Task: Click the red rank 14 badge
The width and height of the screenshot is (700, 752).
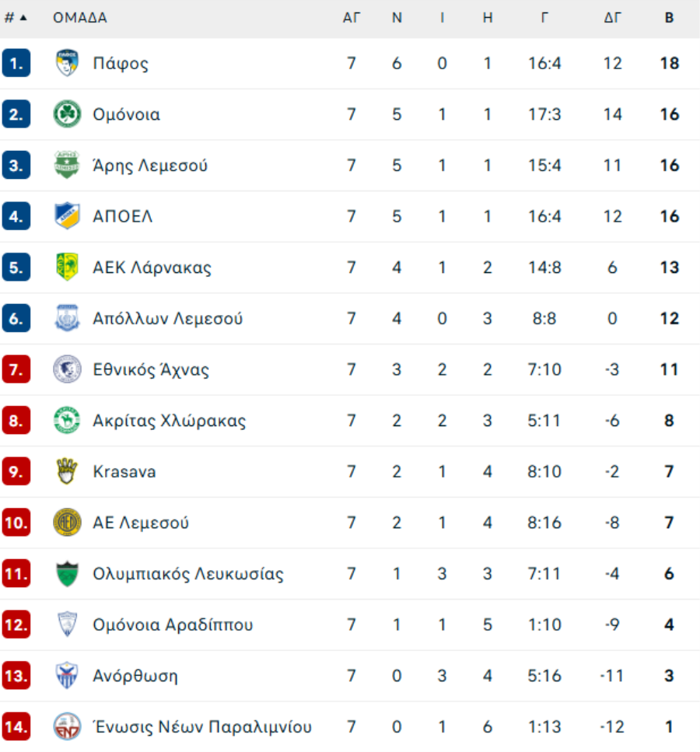Action: 16,727
